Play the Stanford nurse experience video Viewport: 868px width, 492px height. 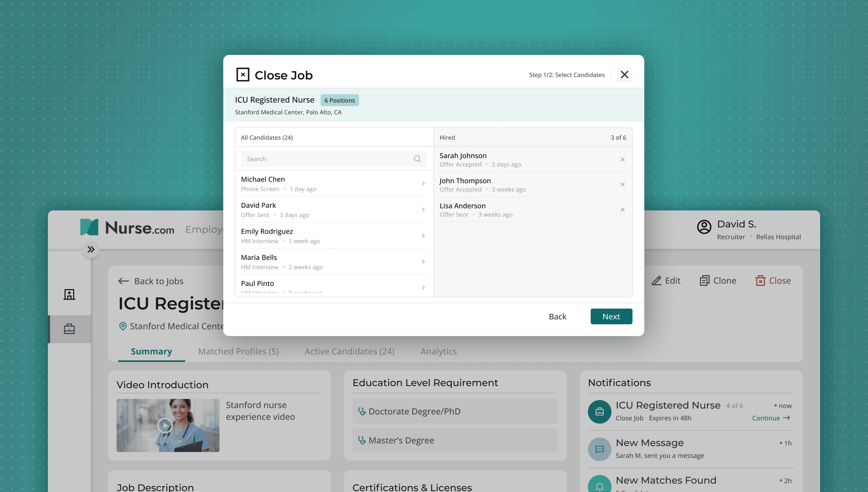tap(165, 425)
